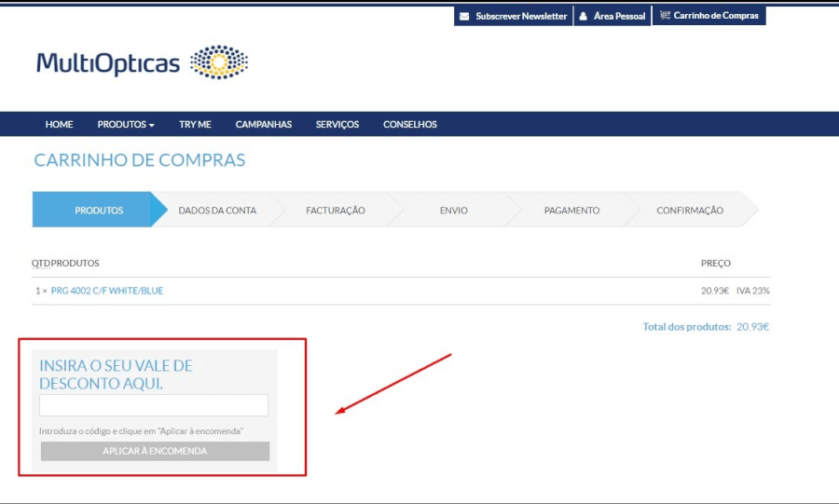Click the 20.93€ price in product row
The width and height of the screenshot is (839, 504).
tap(715, 291)
